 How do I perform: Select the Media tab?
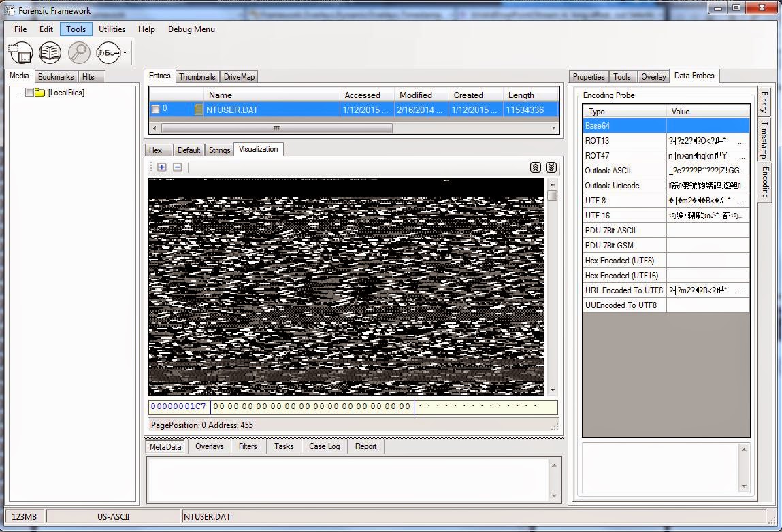(x=19, y=76)
